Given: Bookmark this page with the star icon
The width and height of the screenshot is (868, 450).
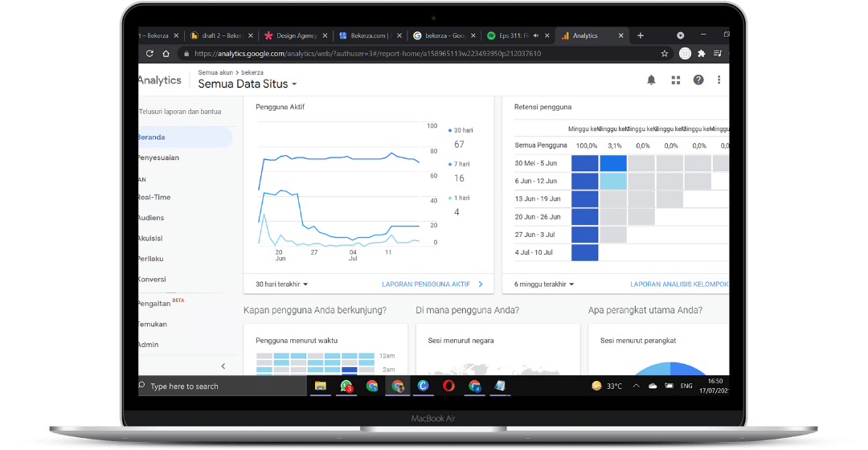Looking at the screenshot, I should [x=665, y=54].
